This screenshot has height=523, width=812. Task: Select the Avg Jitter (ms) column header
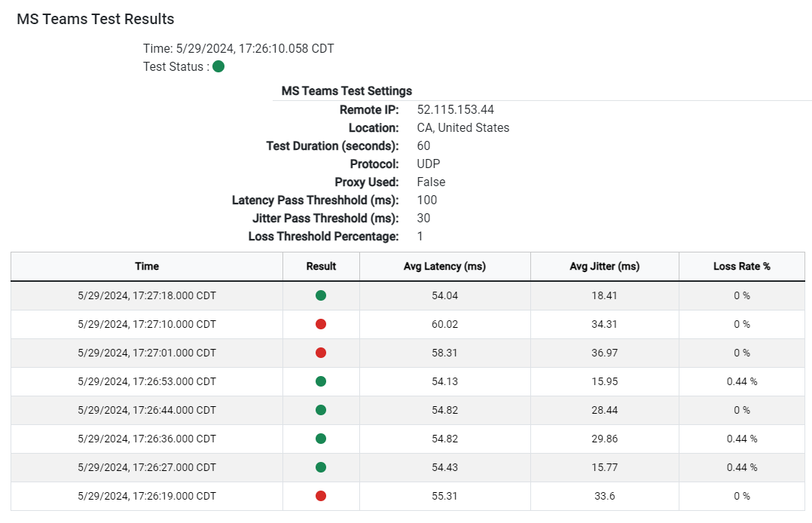[x=605, y=267]
